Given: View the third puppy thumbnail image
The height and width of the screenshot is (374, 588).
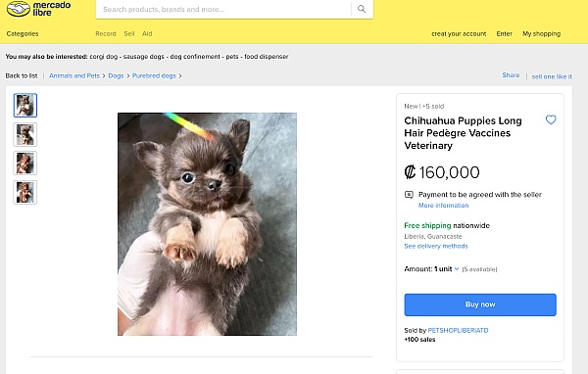Looking at the screenshot, I should 25,164.
